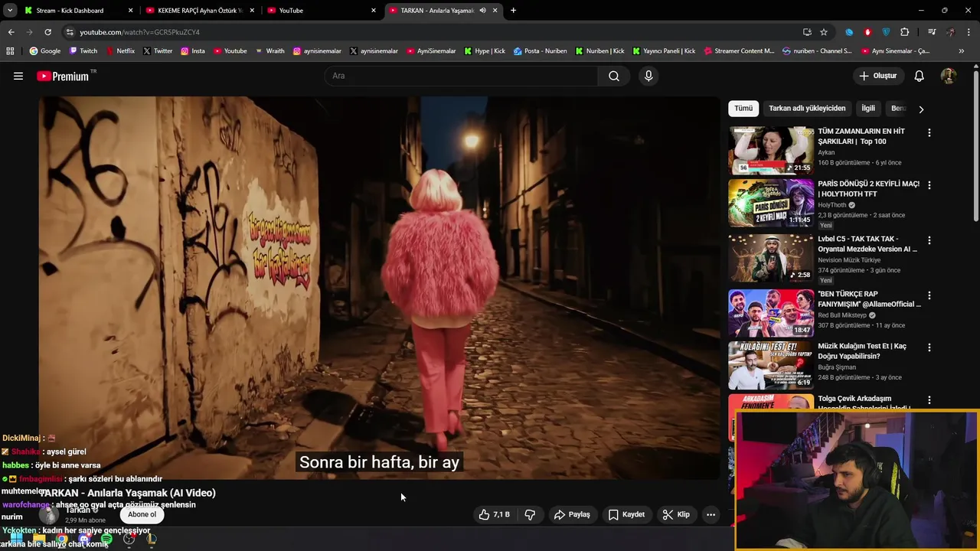Subscribe with the Abone ol button
This screenshot has width=980, height=551.
click(x=142, y=514)
